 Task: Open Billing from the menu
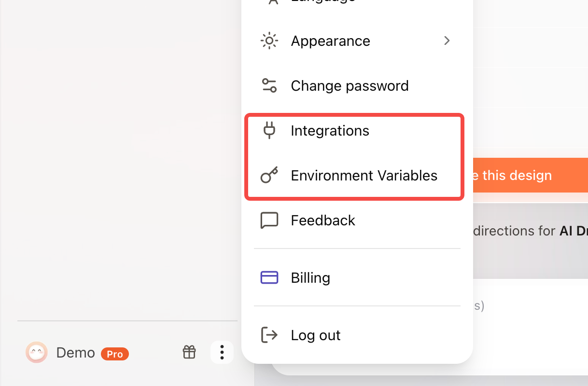(357, 278)
